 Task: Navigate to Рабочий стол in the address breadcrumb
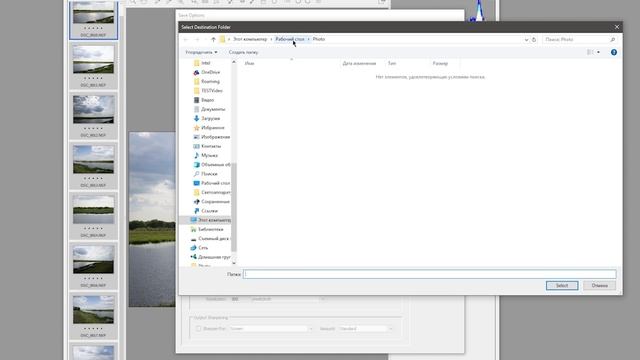290,39
